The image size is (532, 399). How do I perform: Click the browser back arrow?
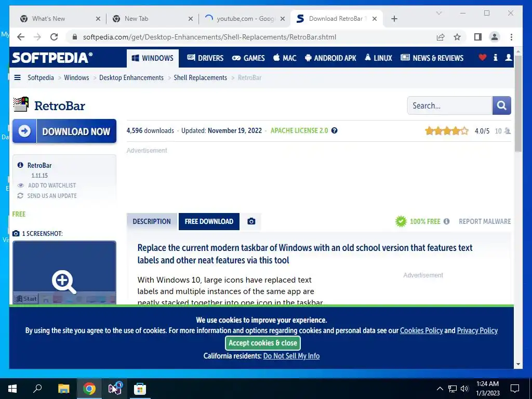pos(21,37)
